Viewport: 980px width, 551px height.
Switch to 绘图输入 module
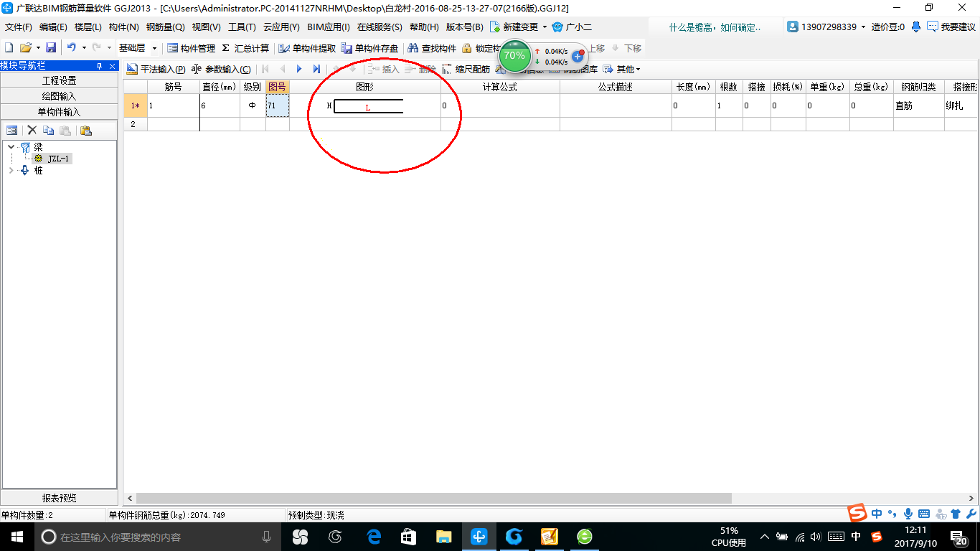tap(60, 96)
